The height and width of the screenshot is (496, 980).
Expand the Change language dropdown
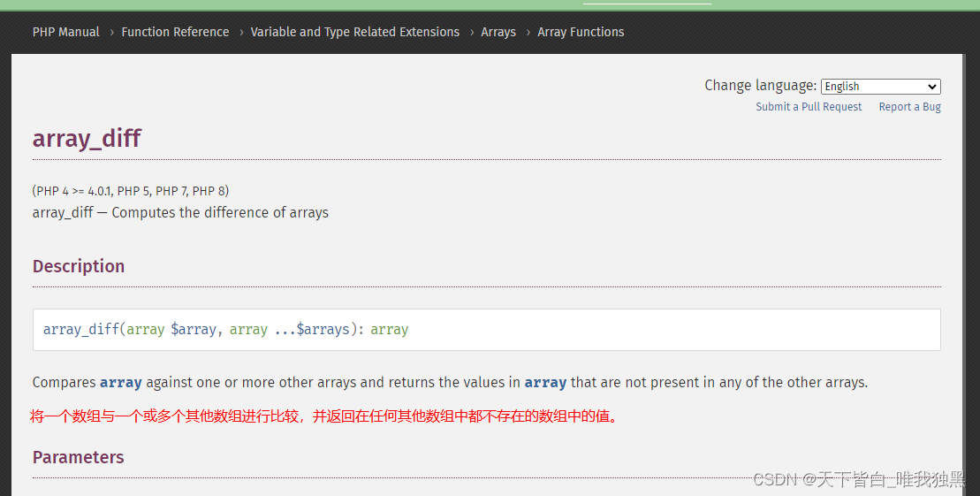click(x=881, y=87)
